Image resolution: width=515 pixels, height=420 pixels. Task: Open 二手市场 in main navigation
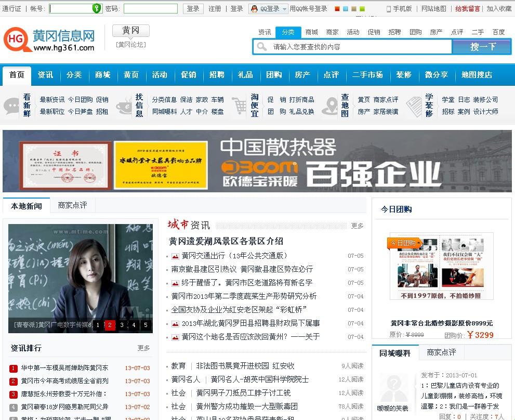tap(367, 75)
